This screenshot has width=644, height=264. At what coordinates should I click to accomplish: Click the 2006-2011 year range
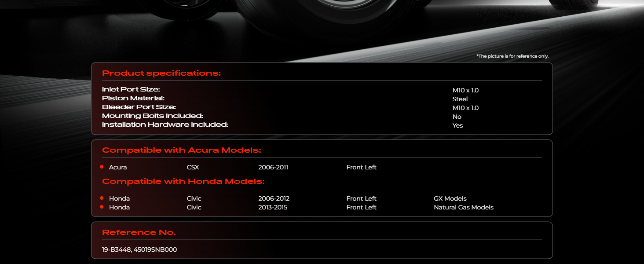[273, 167]
